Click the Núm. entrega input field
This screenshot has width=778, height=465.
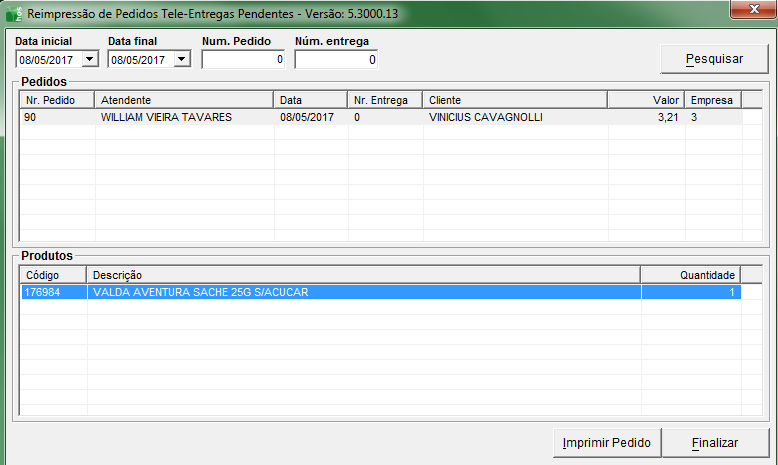[x=336, y=60]
